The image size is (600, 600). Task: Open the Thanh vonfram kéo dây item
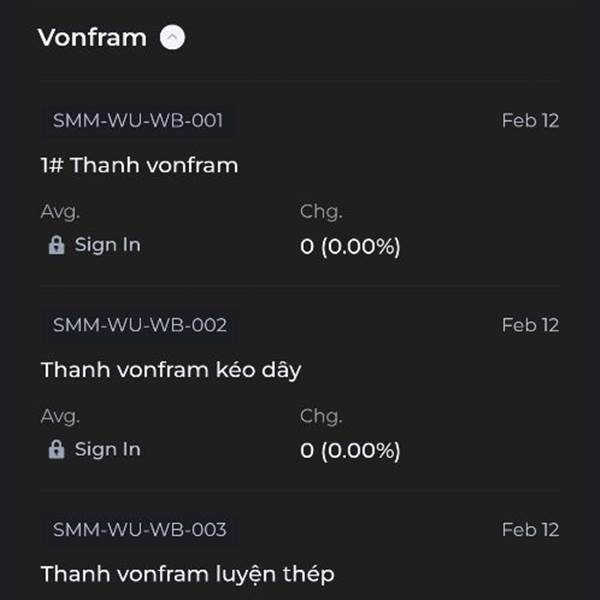click(171, 370)
